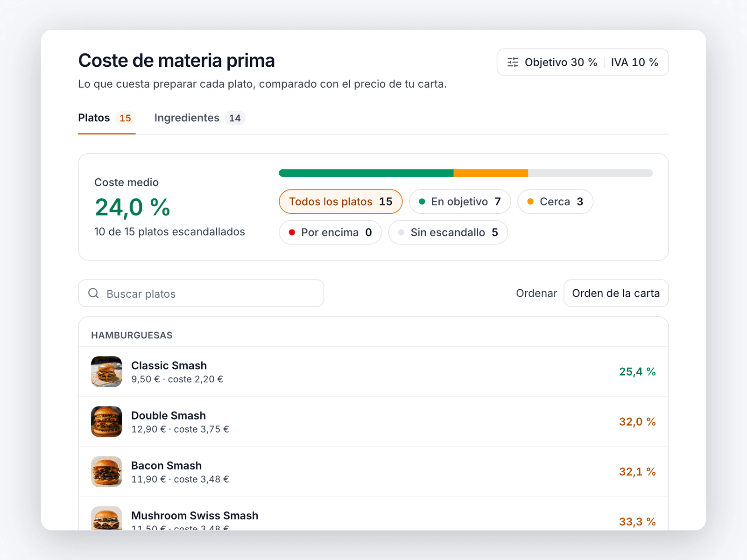Filter by Cerca dishes

pos(555,202)
